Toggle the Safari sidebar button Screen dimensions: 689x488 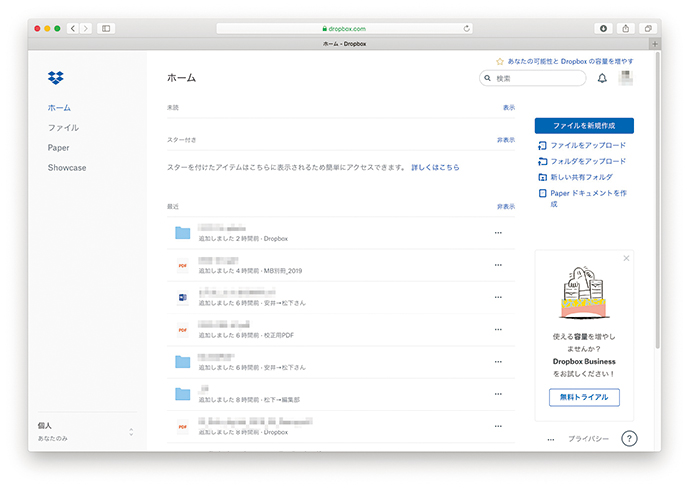[x=106, y=28]
